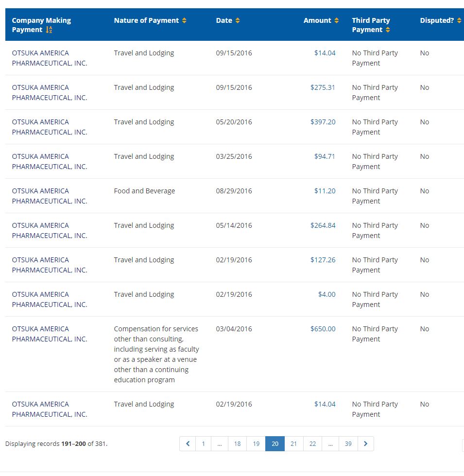Select date 05/14/2016 cell

click(234, 225)
